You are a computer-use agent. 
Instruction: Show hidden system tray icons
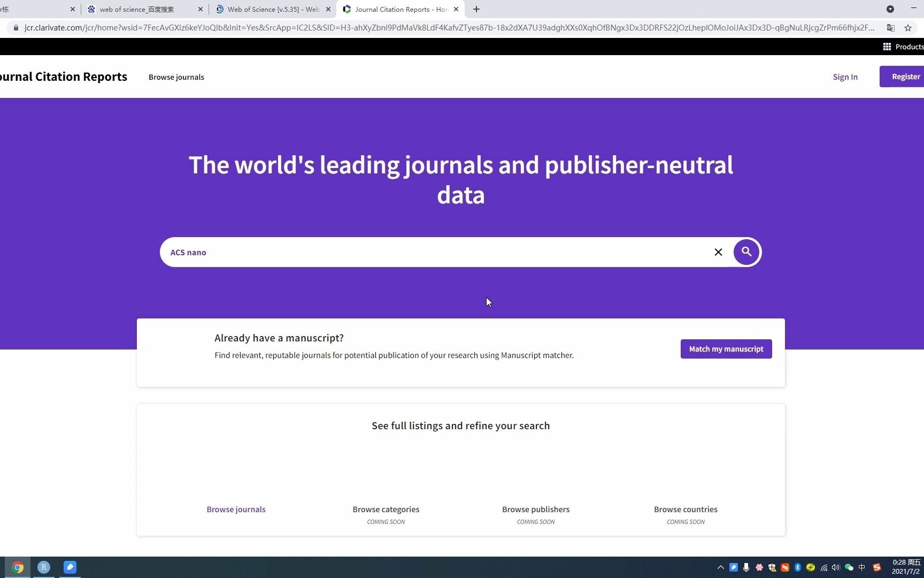click(x=721, y=567)
